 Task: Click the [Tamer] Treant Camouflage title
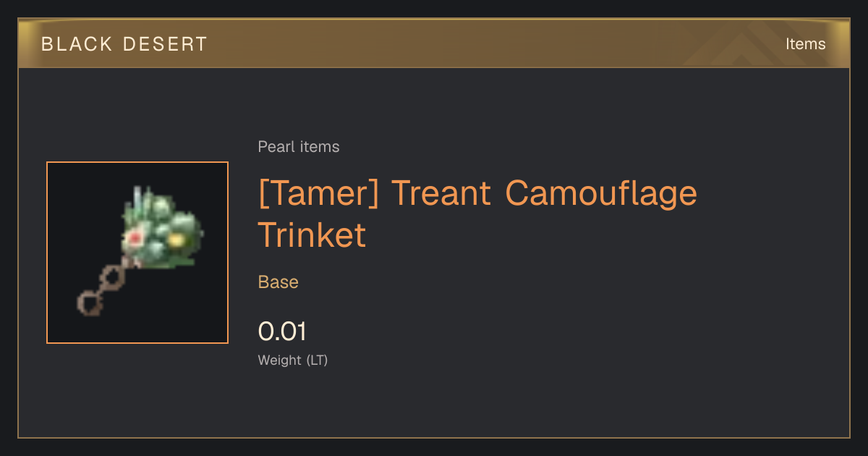(x=477, y=194)
